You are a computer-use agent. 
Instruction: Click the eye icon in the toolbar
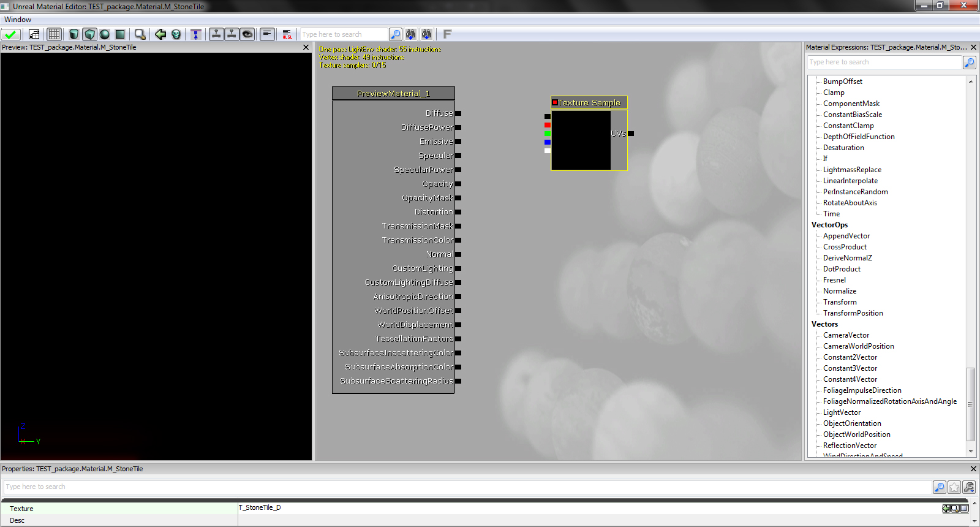tap(247, 34)
